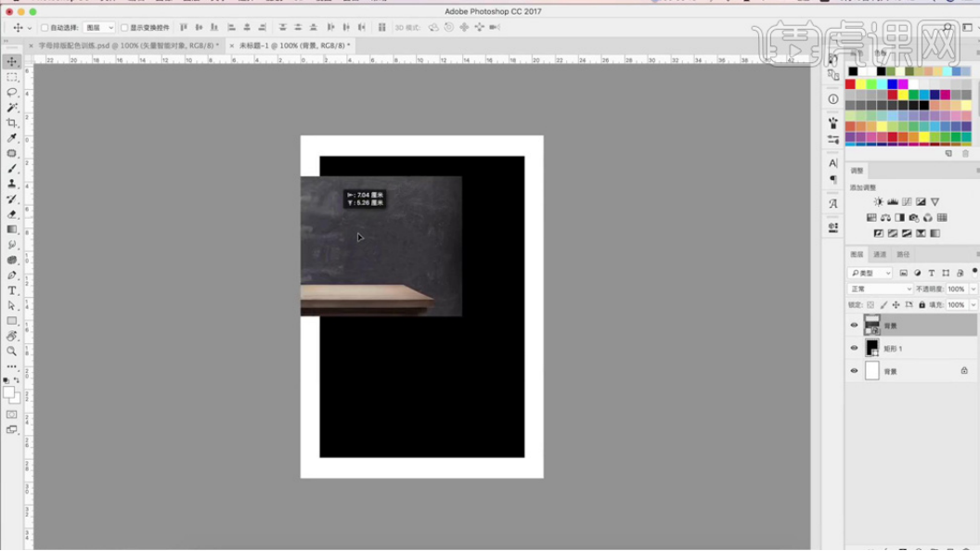Pick the yellow swatch beside the red one
The image size is (980, 551).
pyautogui.click(x=861, y=84)
